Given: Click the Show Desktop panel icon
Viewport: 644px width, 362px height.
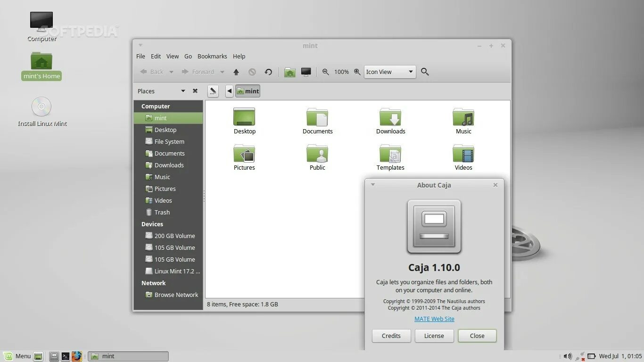Looking at the screenshot, I should [x=39, y=356].
